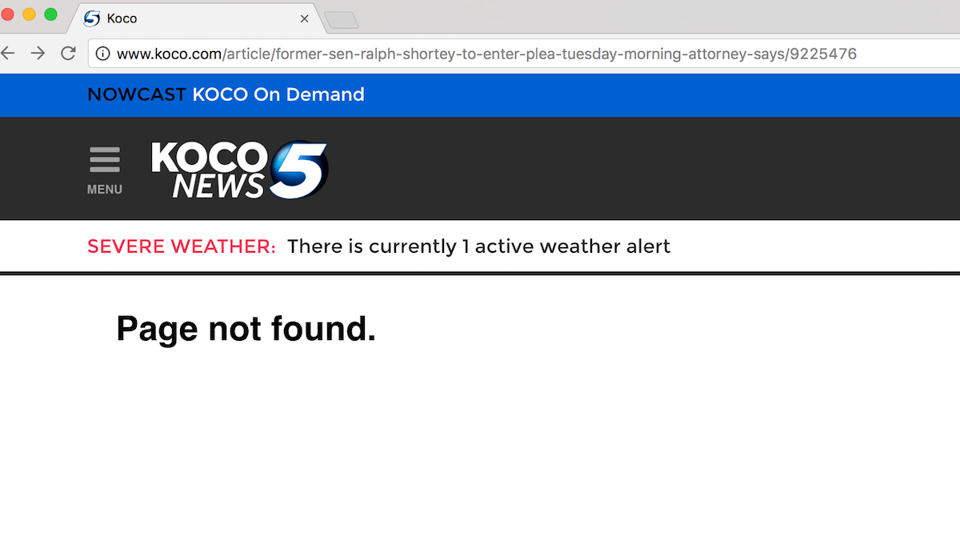Close the Koco tab
This screenshot has height=560, width=960.
tap(304, 18)
